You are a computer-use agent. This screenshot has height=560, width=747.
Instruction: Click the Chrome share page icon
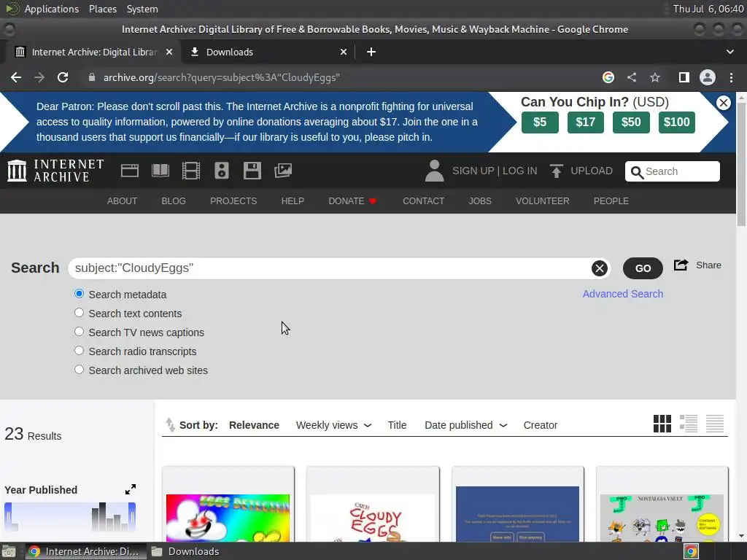(632, 77)
